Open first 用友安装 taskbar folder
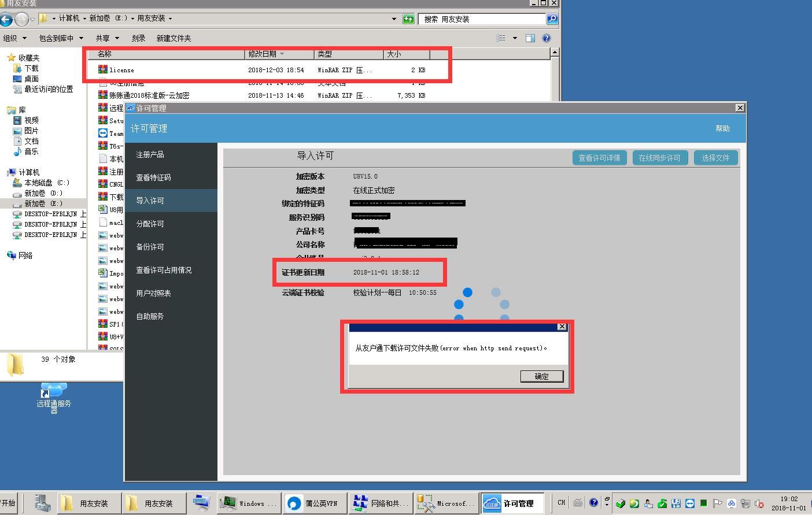The width and height of the screenshot is (812, 515). (88, 503)
